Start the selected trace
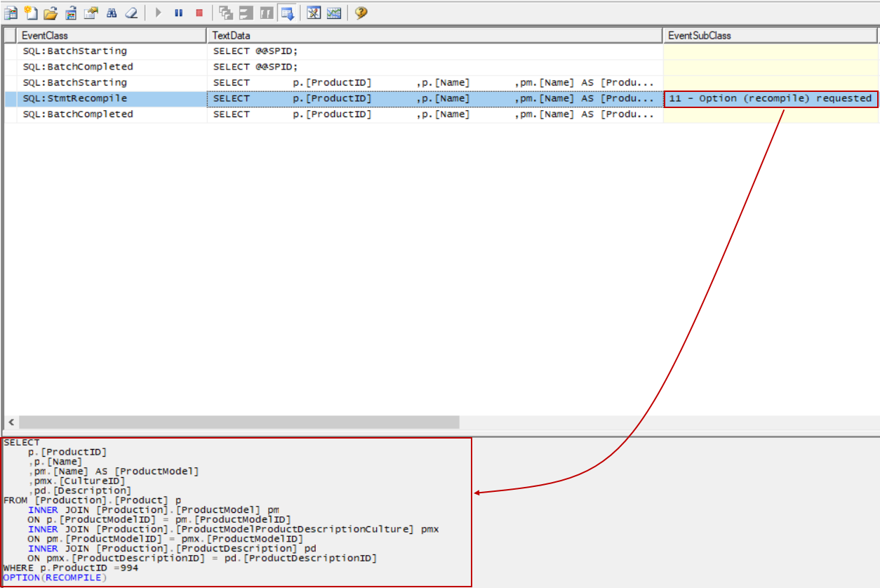This screenshot has width=880, height=588. (158, 13)
